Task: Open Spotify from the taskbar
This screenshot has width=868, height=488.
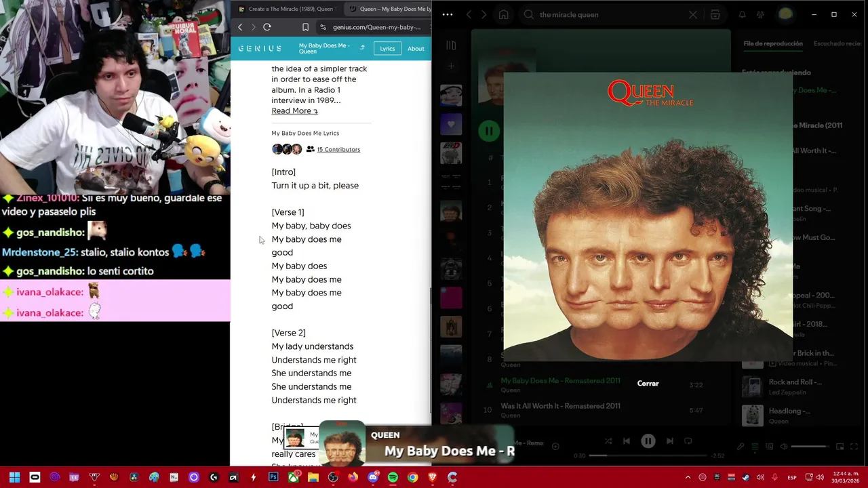Action: click(393, 477)
